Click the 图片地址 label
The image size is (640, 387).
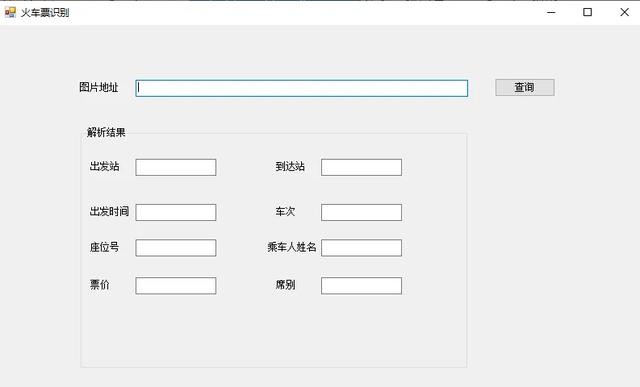click(98, 87)
